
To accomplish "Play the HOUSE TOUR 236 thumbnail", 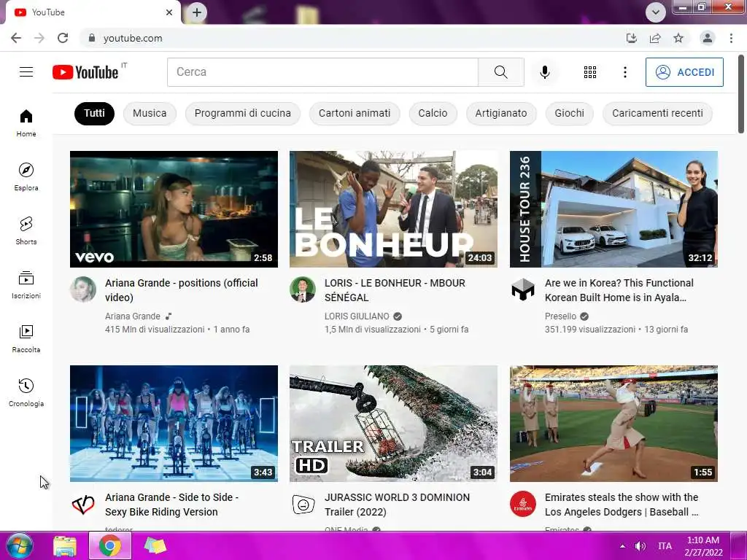I will (614, 209).
